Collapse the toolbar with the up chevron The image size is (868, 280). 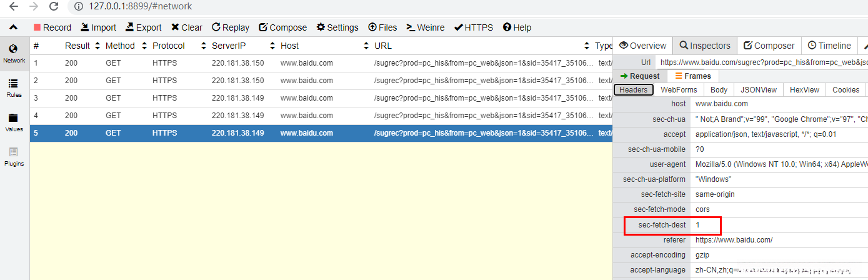pyautogui.click(x=14, y=27)
